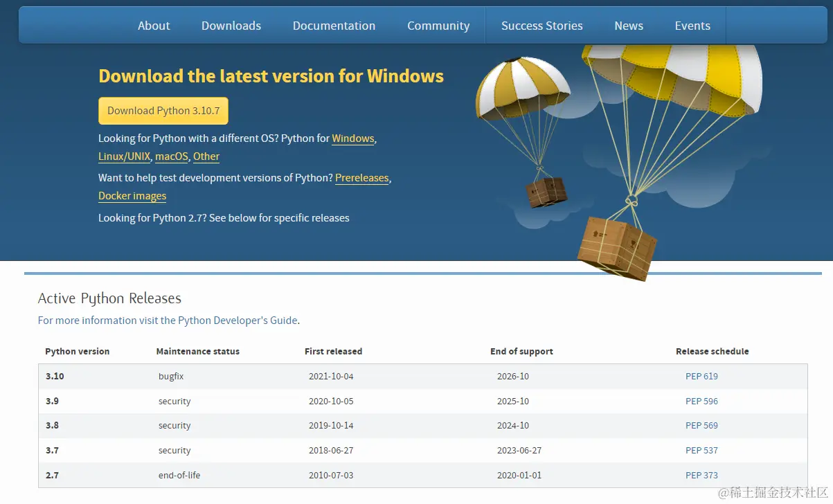
Task: Open PEP 373 release schedule
Action: [x=701, y=476]
